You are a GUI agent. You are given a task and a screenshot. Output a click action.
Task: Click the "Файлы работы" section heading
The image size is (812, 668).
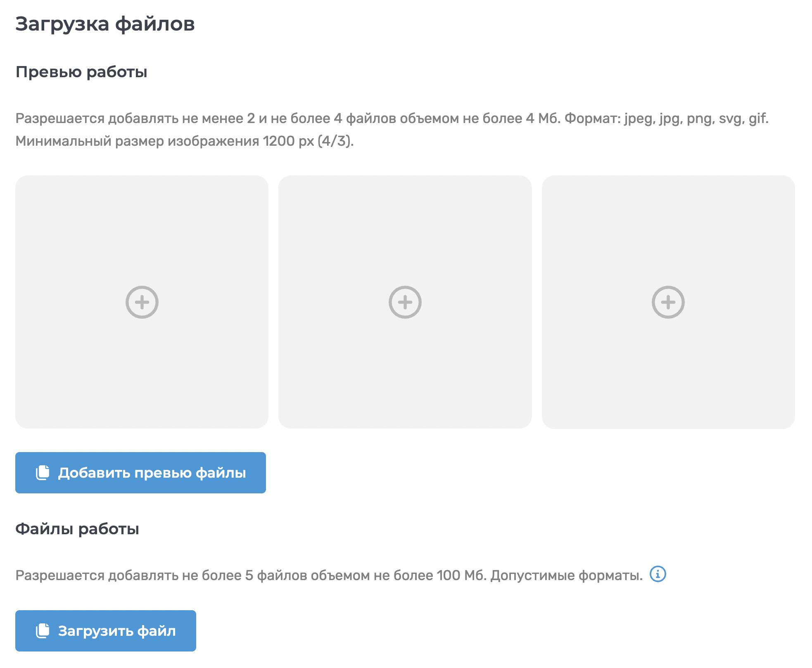(77, 529)
